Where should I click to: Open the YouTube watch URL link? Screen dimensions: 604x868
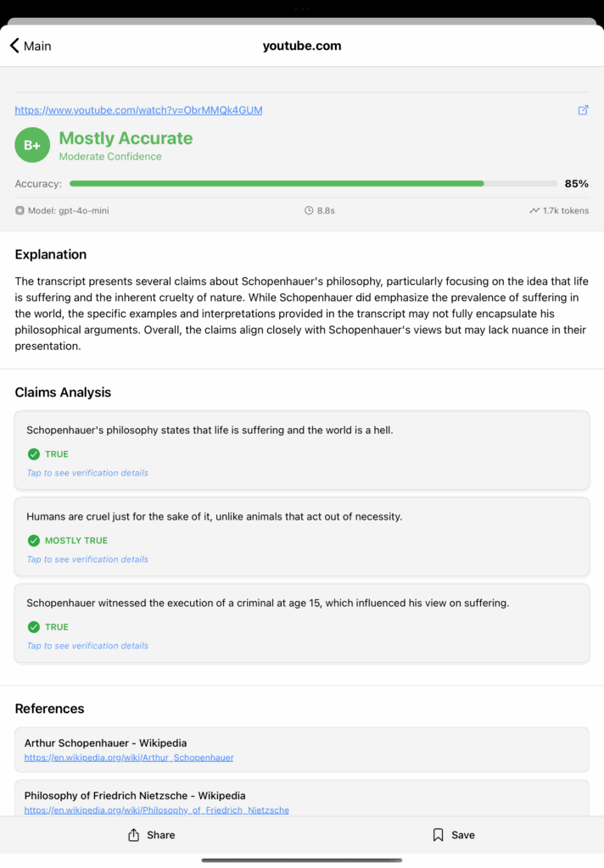(x=138, y=110)
